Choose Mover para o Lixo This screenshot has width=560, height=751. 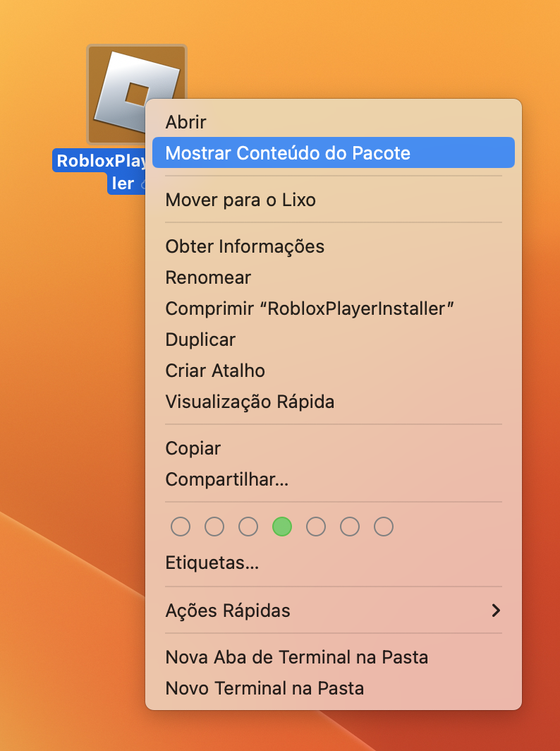point(333,200)
